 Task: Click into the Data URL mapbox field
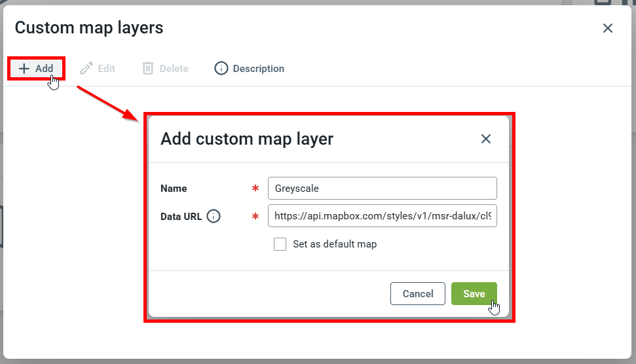(x=382, y=216)
